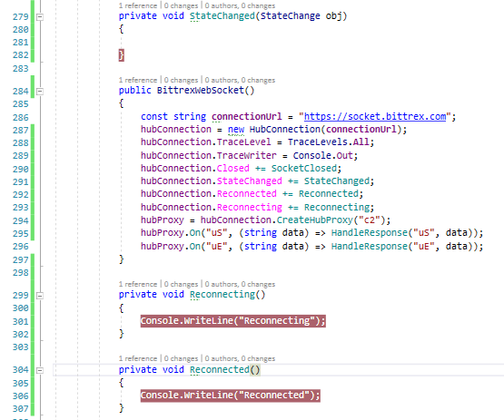Screen dimensions: 504x420
Task: Click the pink Closed event on line 290
Action: click(233, 168)
